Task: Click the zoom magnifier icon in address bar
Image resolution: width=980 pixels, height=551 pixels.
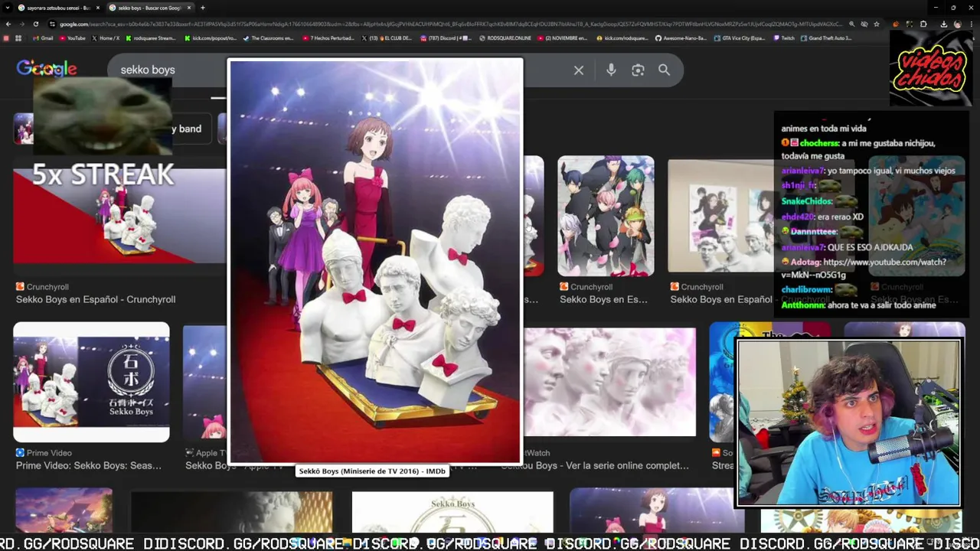Action: [851, 24]
